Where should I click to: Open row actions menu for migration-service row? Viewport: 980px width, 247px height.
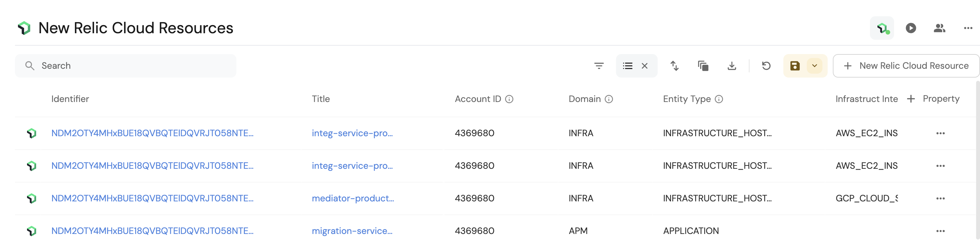coord(940,231)
